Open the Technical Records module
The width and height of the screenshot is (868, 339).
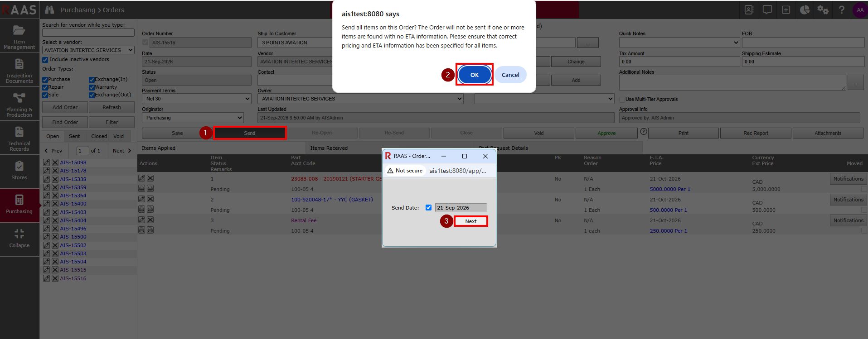(19, 138)
